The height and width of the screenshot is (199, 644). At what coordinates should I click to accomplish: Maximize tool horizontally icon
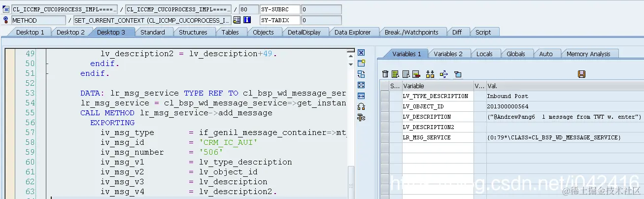(x=361, y=96)
